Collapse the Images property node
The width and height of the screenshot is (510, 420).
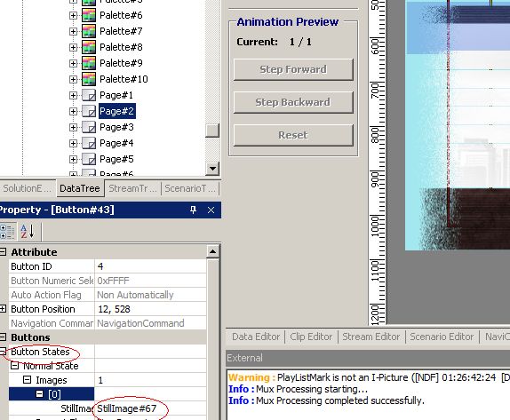[x=28, y=380]
